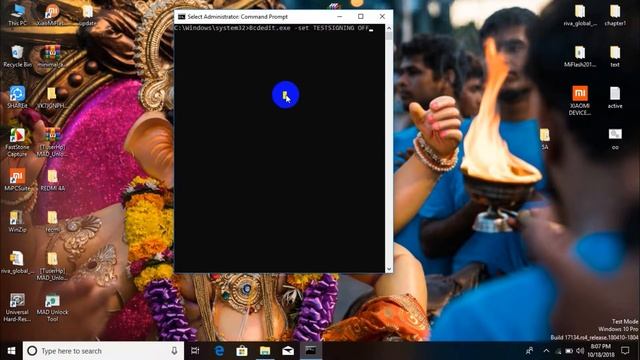Select the minimal WinRAR archive icon
Screen dimensions: 640x360
pos(52,56)
